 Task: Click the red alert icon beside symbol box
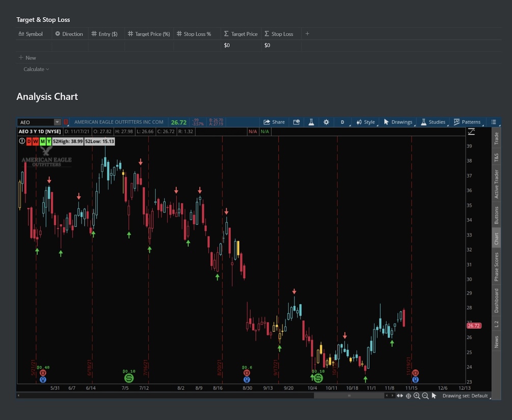coord(66,122)
